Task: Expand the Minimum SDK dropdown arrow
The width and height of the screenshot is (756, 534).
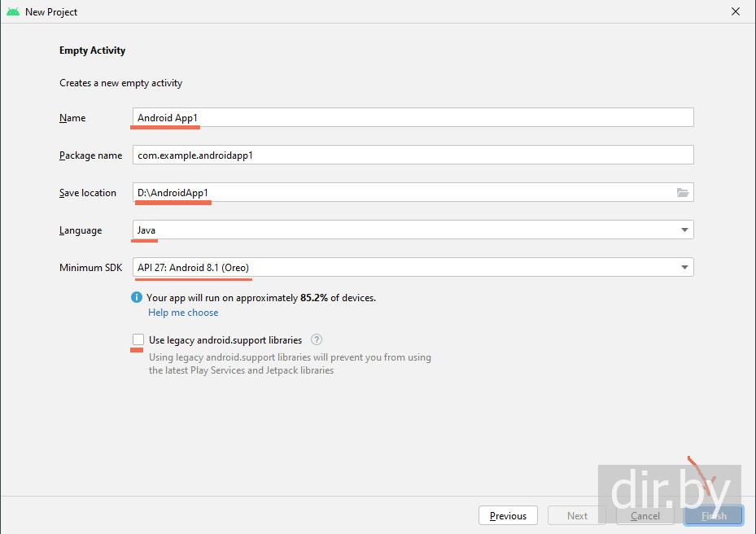Action: click(x=684, y=267)
